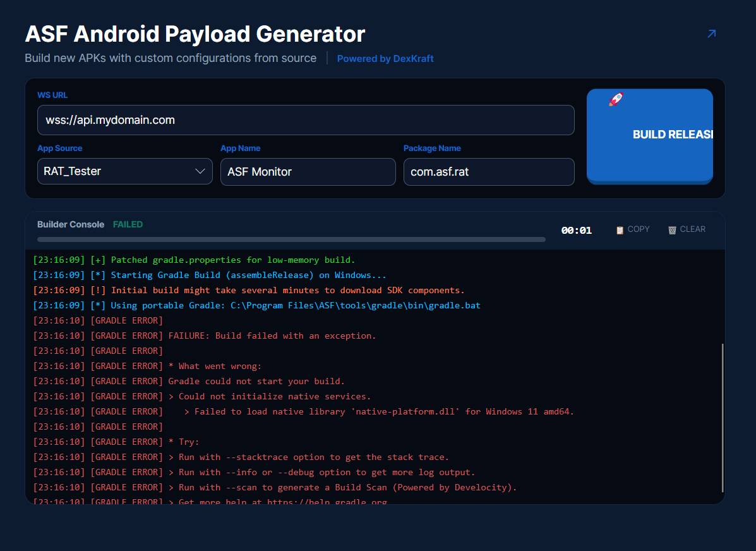
Task: Click the ASF Android Payload Generator title
Action: pos(195,33)
